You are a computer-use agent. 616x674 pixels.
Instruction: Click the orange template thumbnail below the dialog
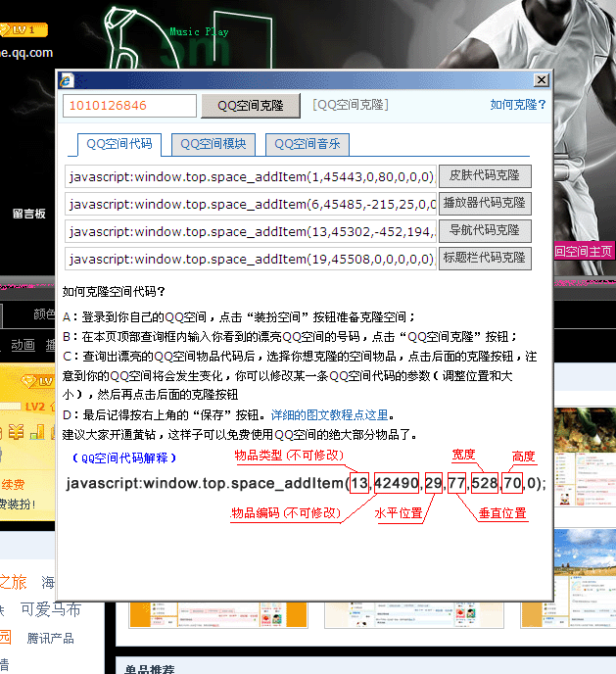point(218,614)
